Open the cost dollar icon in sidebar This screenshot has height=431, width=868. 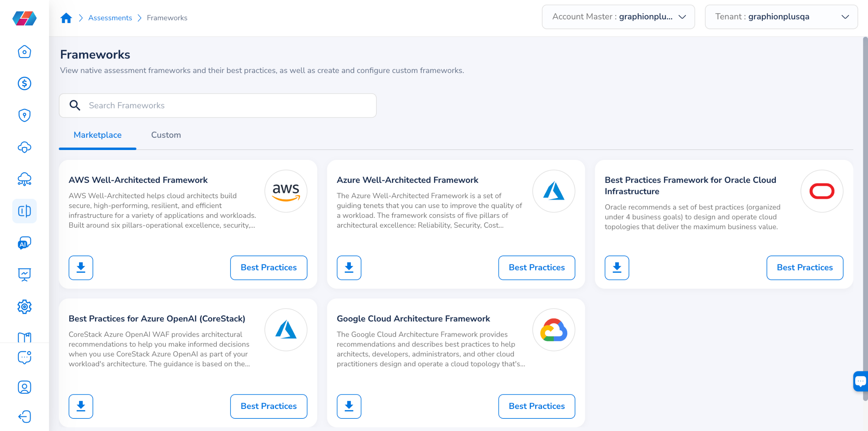[24, 83]
